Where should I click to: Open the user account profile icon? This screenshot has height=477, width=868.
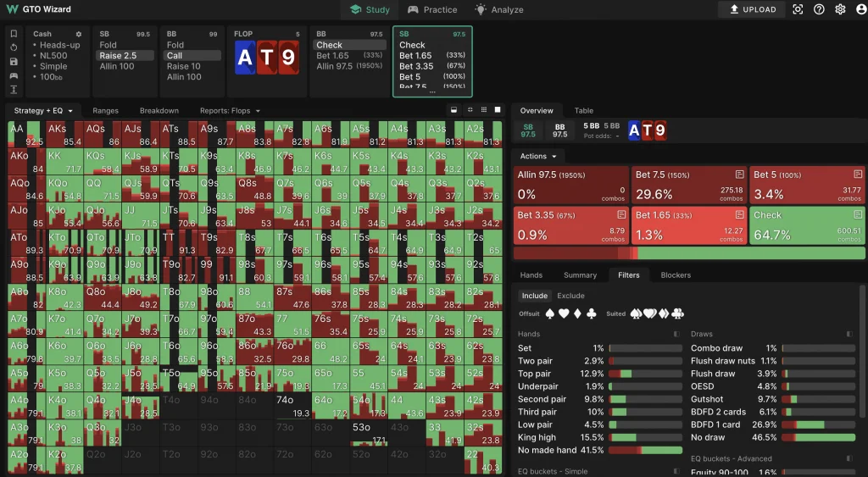[861, 9]
